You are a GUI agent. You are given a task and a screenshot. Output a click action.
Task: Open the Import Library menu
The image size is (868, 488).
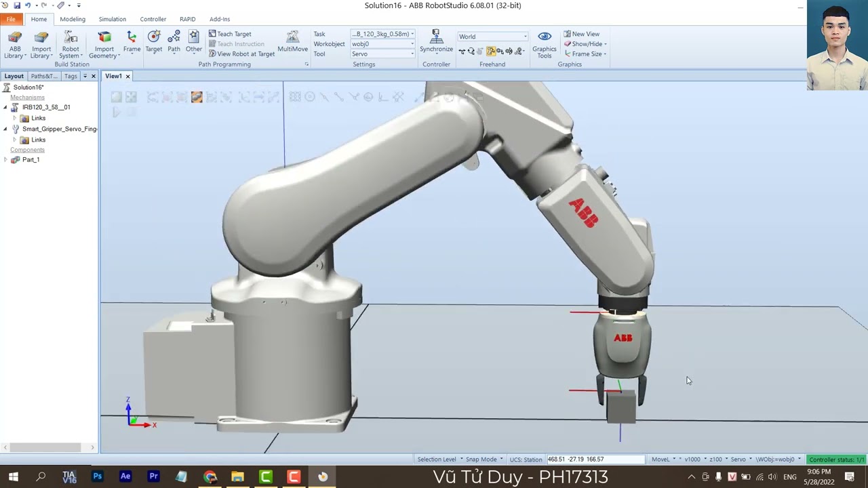[x=41, y=45]
